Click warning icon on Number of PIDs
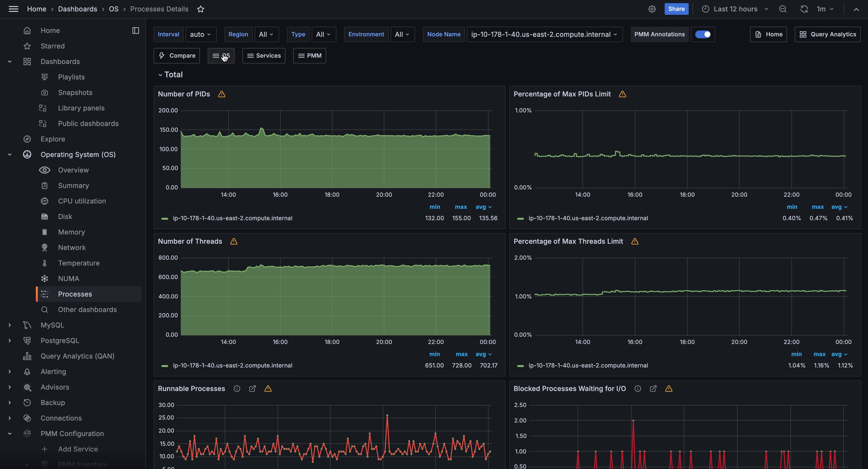The height and width of the screenshot is (469, 868). [221, 94]
